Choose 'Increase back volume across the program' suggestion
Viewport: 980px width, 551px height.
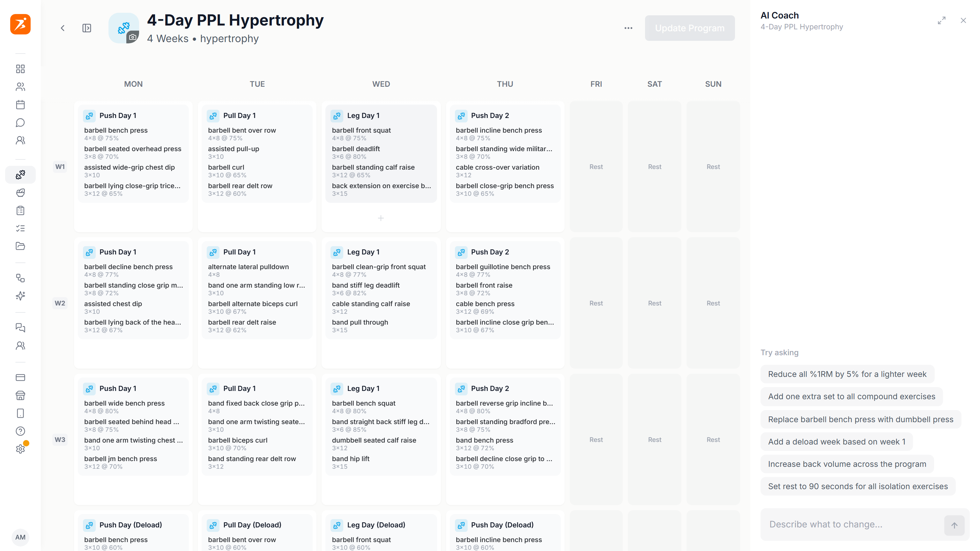tap(847, 464)
